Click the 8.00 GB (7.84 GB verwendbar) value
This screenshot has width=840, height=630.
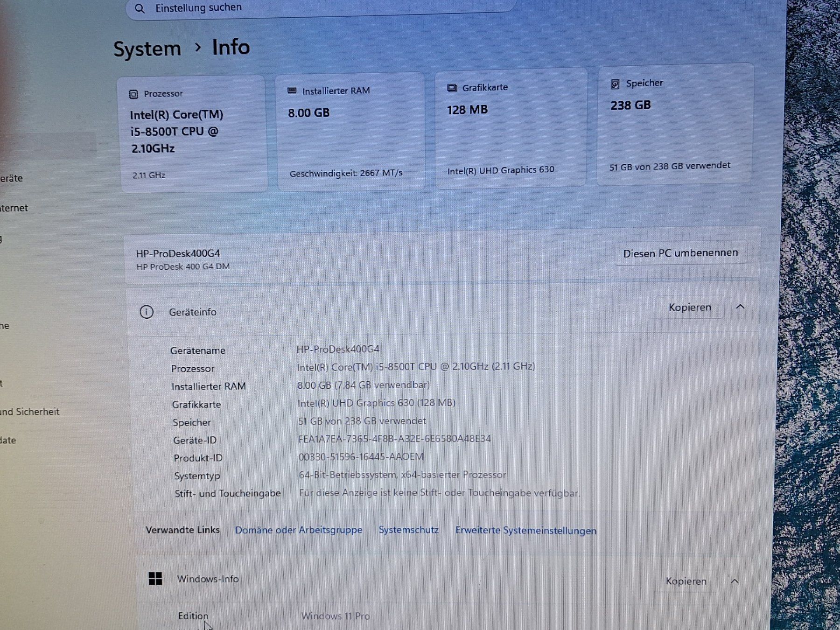(x=363, y=385)
